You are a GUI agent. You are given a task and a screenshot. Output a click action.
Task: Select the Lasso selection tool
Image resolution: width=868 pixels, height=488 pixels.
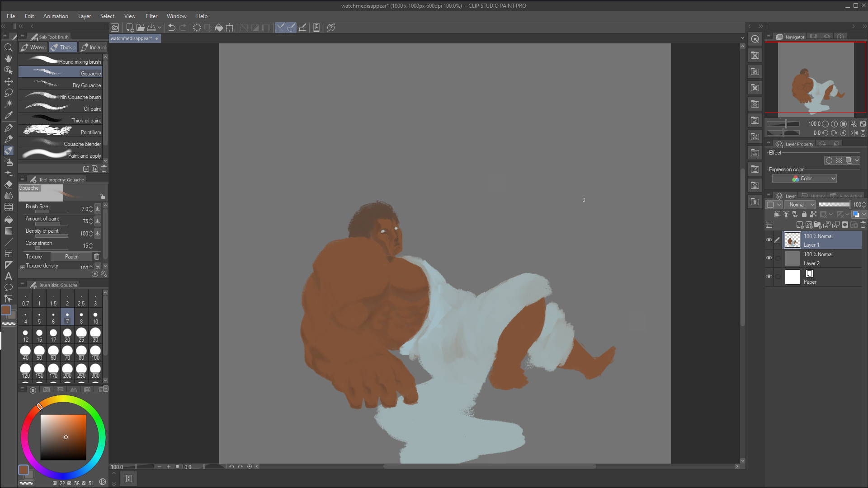click(x=8, y=93)
